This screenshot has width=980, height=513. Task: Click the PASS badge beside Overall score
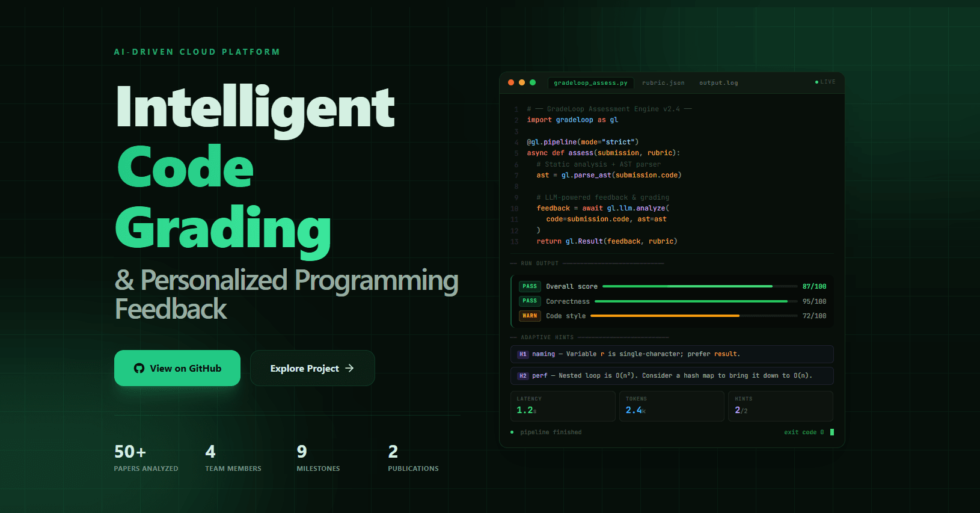(x=530, y=286)
